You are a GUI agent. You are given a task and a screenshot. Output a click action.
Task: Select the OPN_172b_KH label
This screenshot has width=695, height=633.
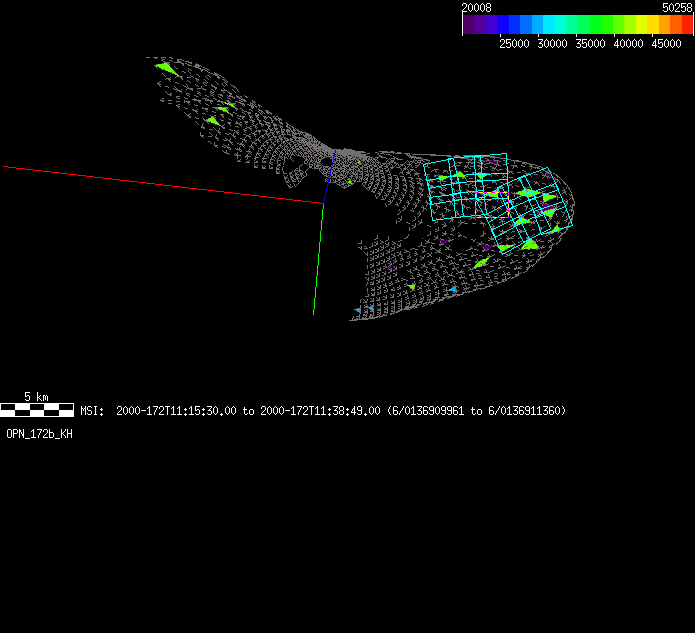click(x=40, y=434)
